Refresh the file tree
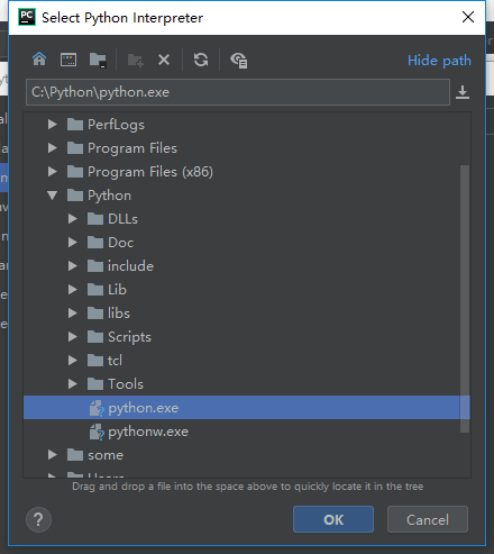This screenshot has height=554, width=495. [201, 59]
